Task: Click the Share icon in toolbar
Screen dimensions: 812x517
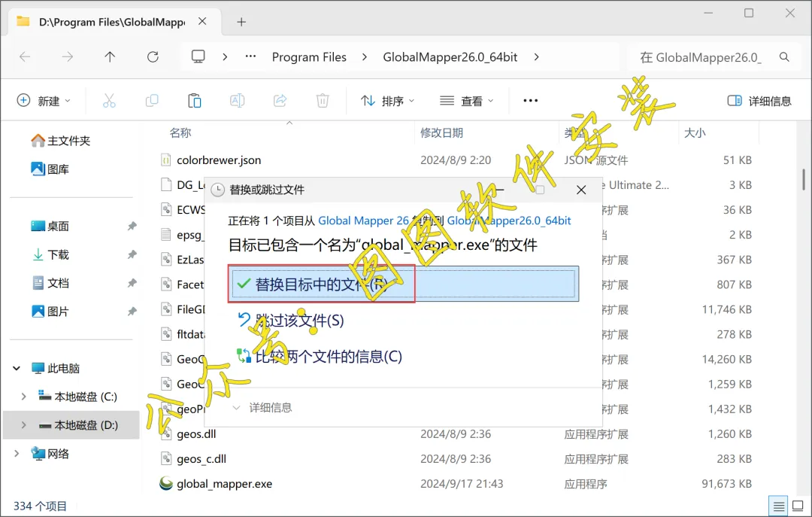Action: [280, 101]
